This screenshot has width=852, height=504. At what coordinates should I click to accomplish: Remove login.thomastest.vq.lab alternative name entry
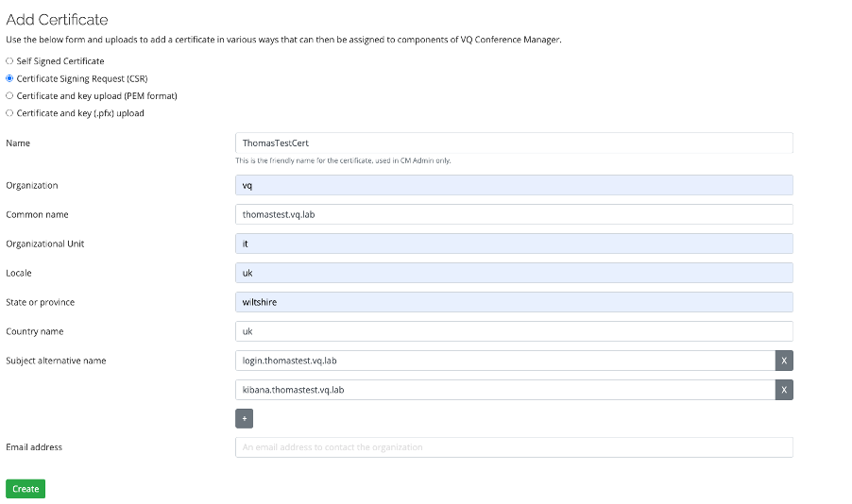coord(784,361)
